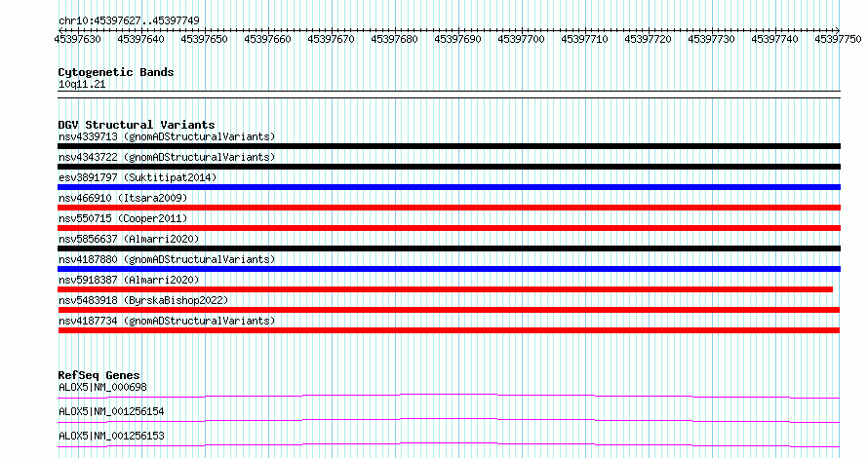Screen dimensions: 868x458
Task: Select the 10q11.21 band label
Action: click(x=82, y=84)
